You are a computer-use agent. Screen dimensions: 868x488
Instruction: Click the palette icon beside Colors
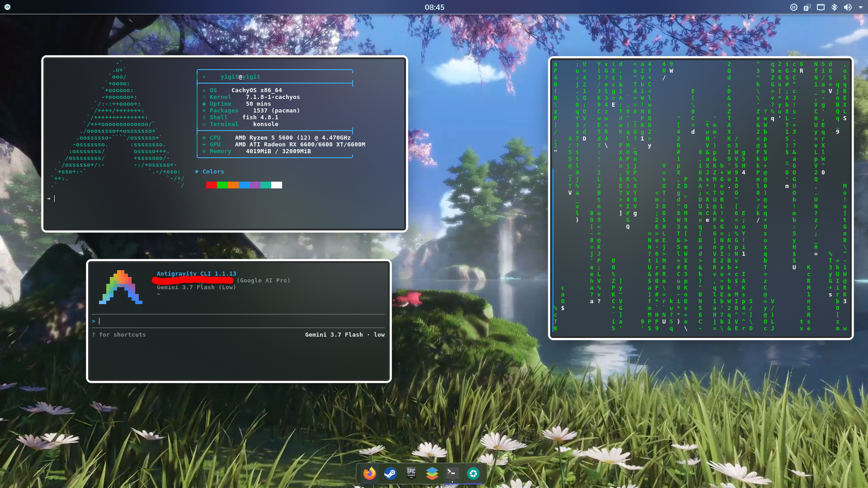(x=197, y=172)
